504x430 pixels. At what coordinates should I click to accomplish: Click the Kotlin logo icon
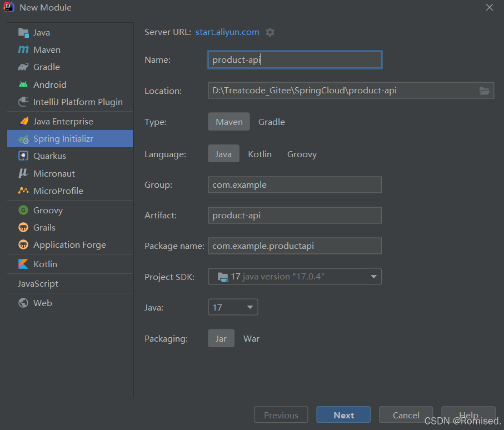point(23,264)
